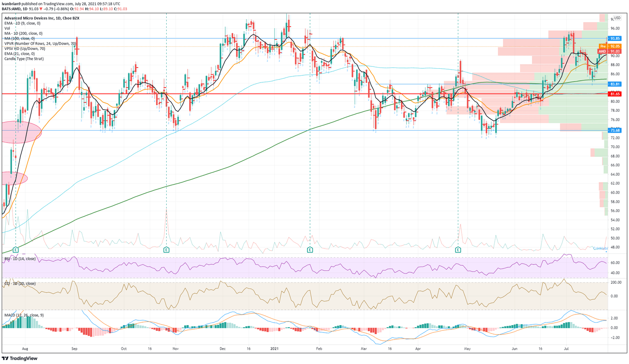Screen dimensions: 629x364
Task: Click the 78.00 price axis label
Action: click(615, 111)
